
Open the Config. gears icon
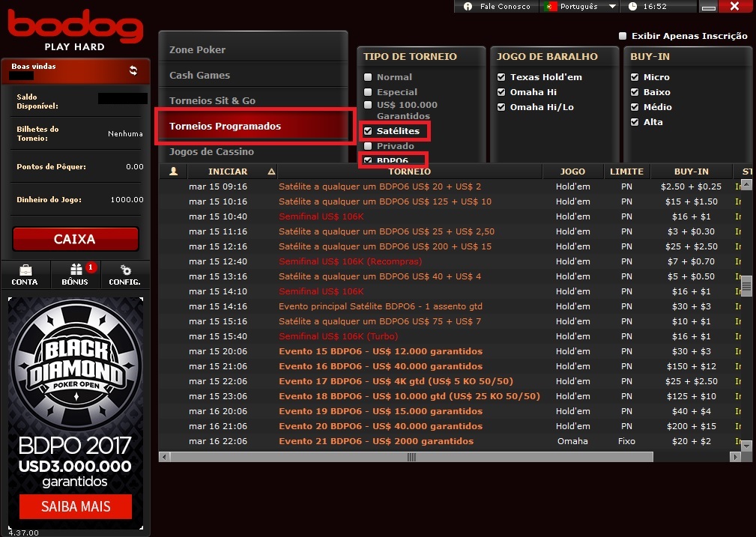[125, 270]
